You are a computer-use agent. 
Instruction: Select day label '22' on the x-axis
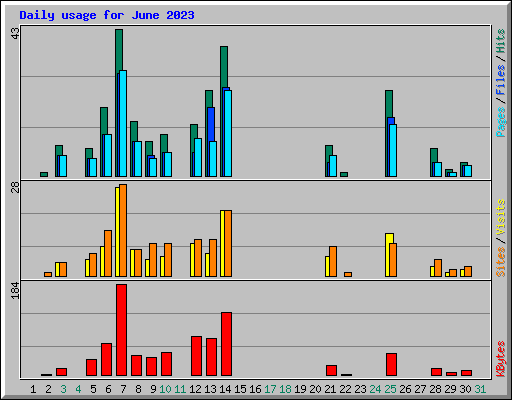(x=345, y=389)
